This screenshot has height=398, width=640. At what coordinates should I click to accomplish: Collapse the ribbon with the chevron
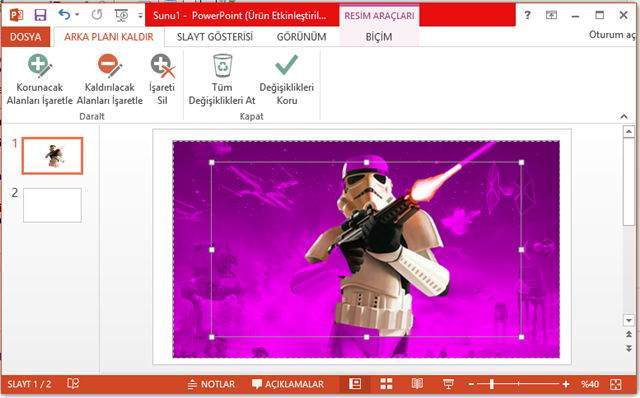[624, 117]
